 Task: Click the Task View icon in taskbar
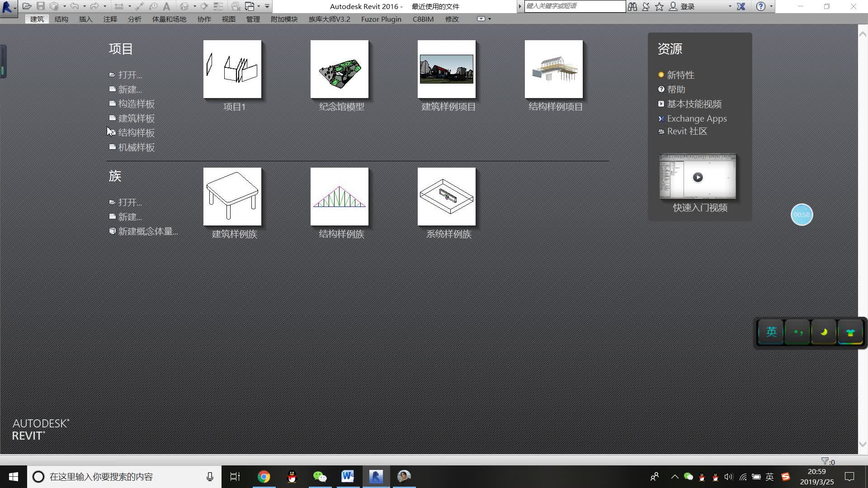point(235,477)
